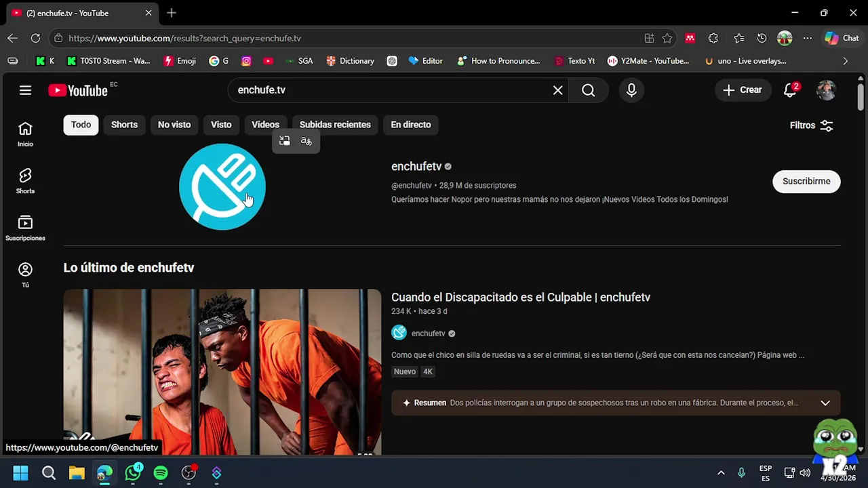The width and height of the screenshot is (868, 488).
Task: Click the picture-in-picture overlay icon
Action: click(285, 141)
